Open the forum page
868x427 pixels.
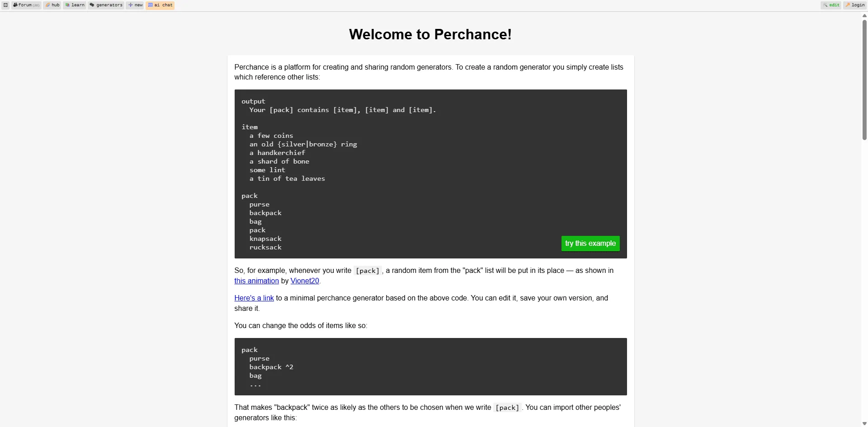click(x=26, y=5)
